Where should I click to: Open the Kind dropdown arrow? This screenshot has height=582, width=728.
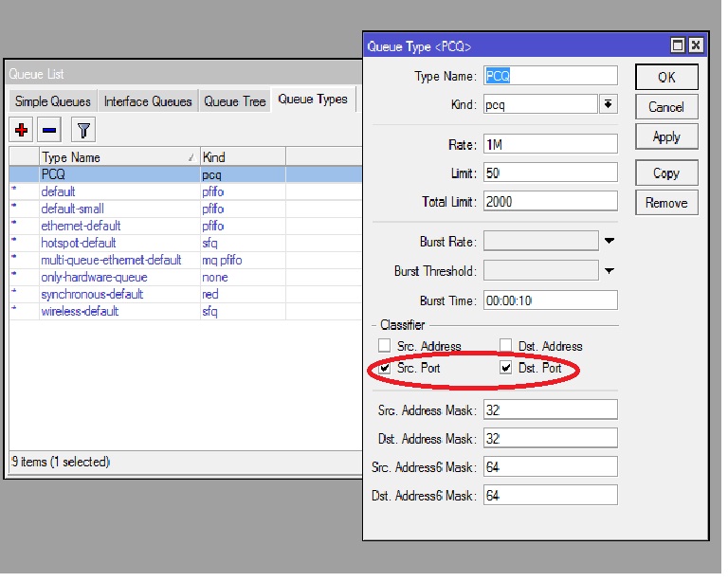tap(609, 104)
